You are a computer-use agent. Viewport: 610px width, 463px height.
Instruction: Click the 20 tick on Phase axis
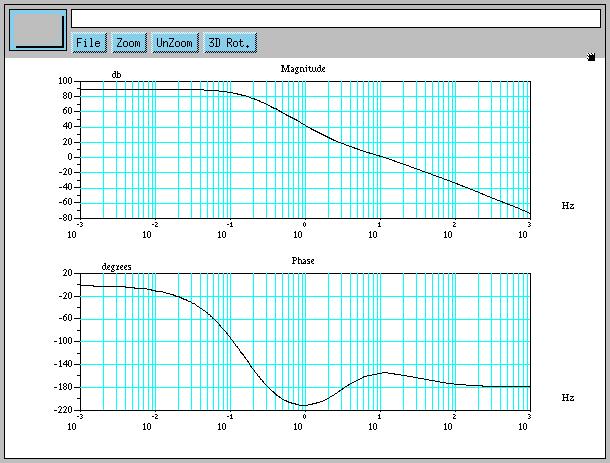click(66, 273)
